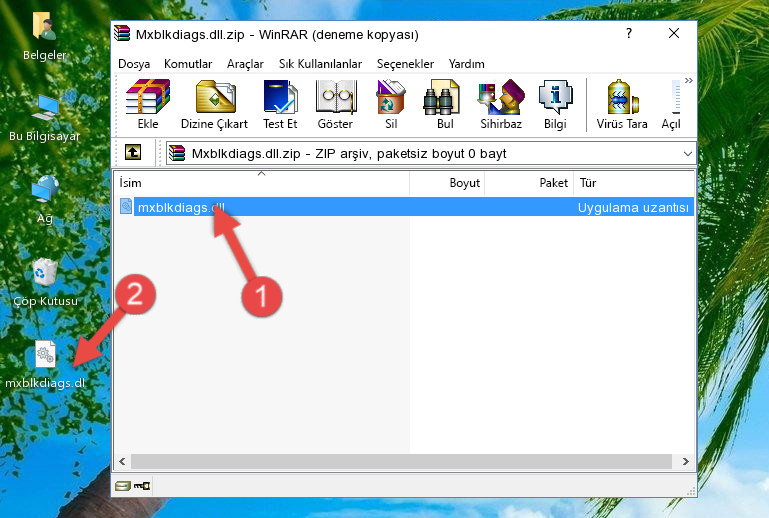Click the mxblkdiags.dll file icon in list

[126, 207]
